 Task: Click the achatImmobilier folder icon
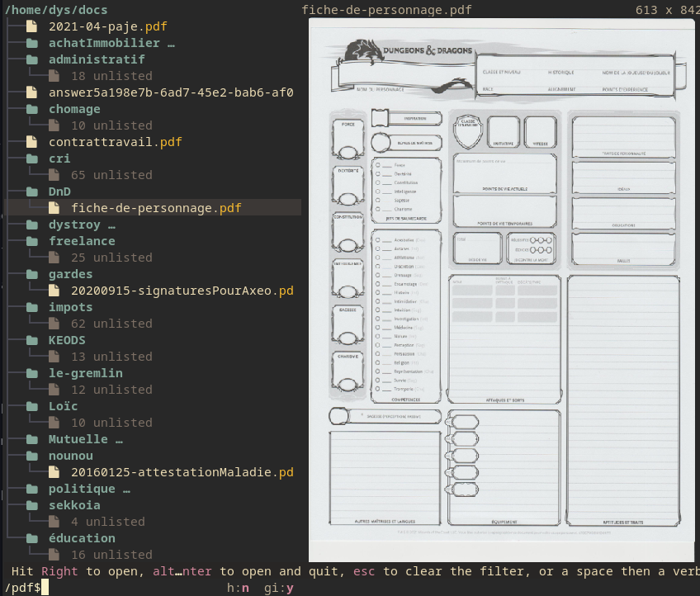coord(31,43)
